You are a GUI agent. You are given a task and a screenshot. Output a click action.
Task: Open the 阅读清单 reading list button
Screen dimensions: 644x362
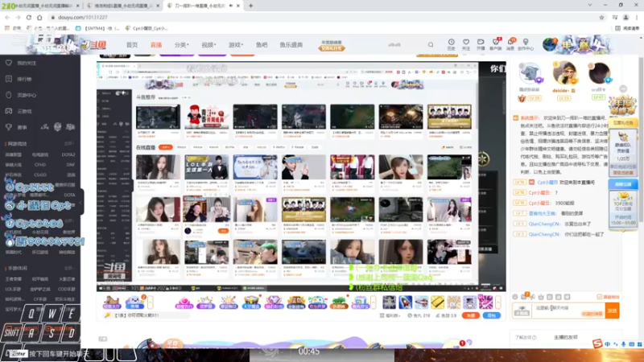627,28
